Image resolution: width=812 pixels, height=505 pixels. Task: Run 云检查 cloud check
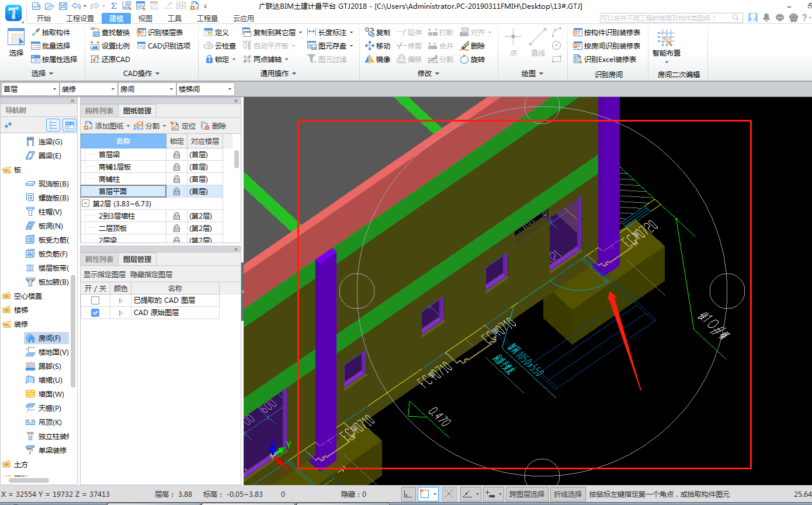point(220,46)
